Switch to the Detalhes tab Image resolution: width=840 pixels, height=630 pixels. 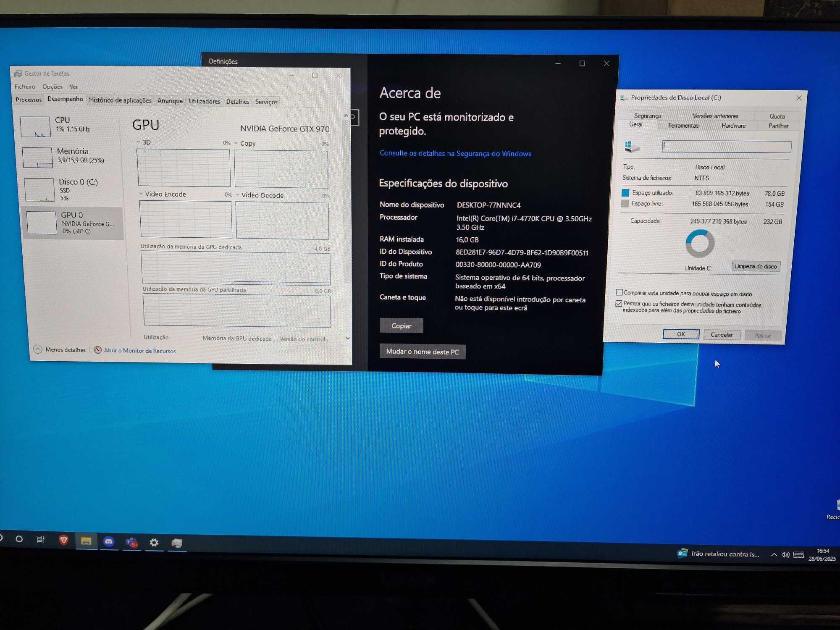coord(238,102)
